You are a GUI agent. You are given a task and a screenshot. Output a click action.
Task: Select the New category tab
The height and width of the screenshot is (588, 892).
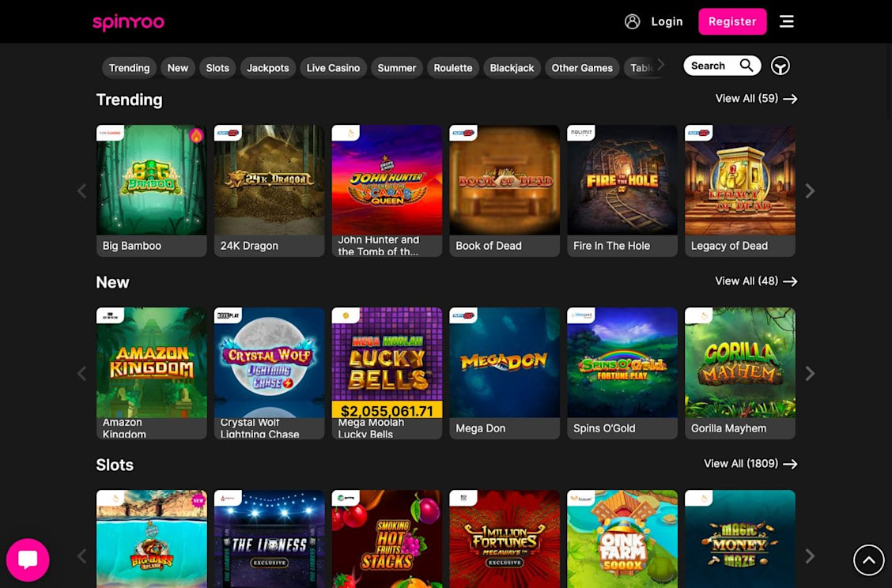(177, 68)
